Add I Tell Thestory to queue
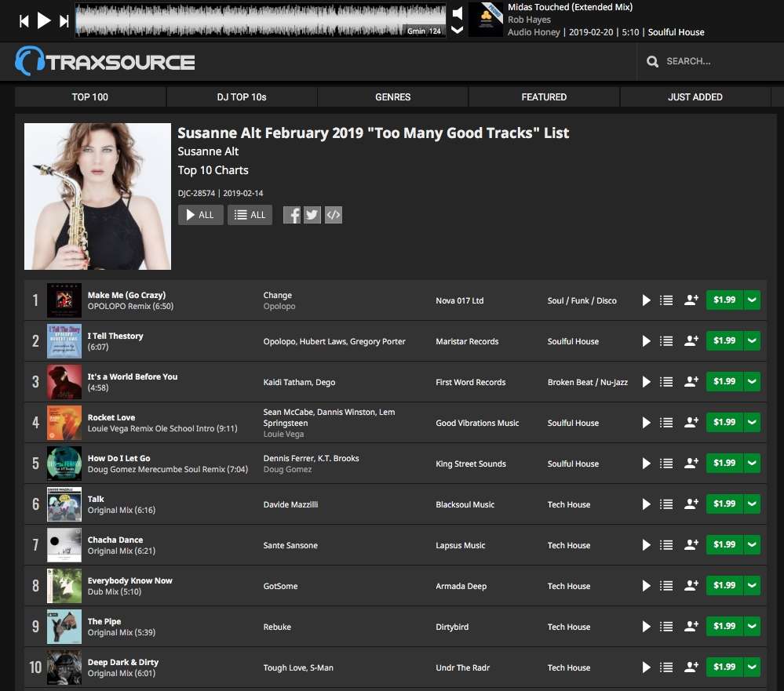784x691 pixels. pos(666,341)
